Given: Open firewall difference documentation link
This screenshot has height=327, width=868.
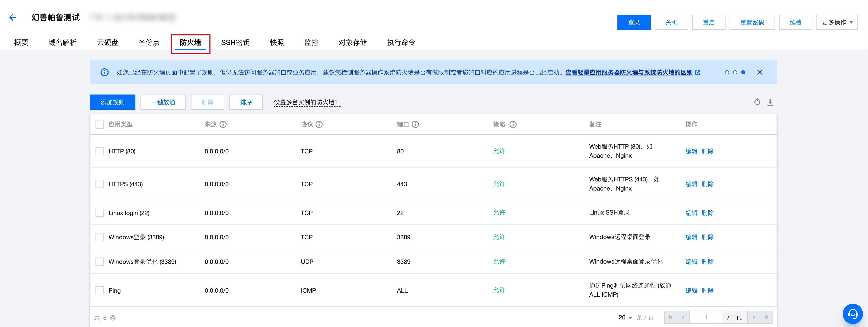Looking at the screenshot, I should 629,73.
